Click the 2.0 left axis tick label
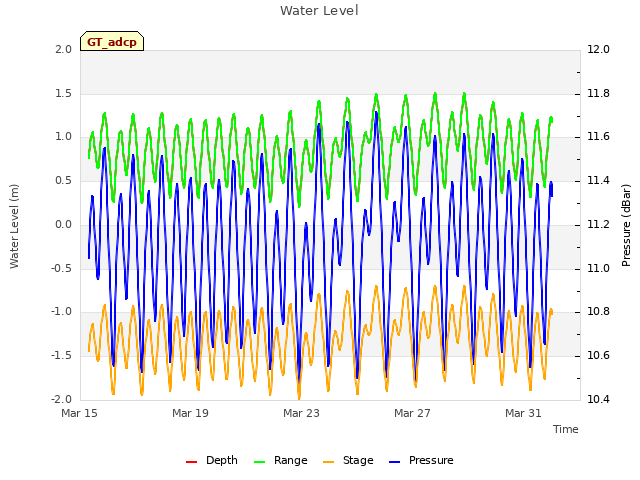This screenshot has height=480, width=640. tap(64, 49)
